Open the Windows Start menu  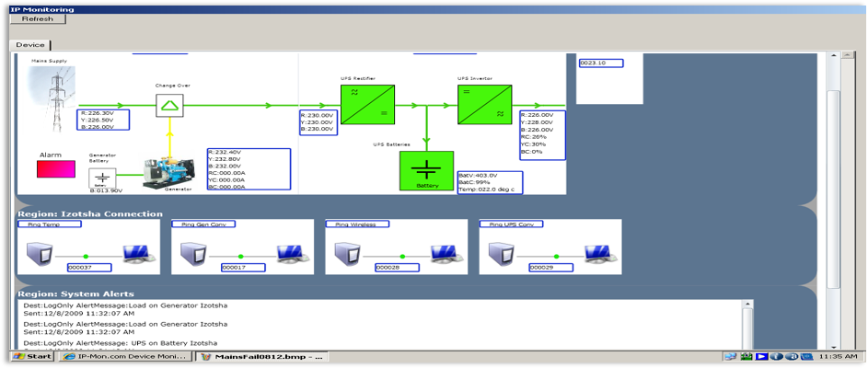pyautogui.click(x=32, y=356)
